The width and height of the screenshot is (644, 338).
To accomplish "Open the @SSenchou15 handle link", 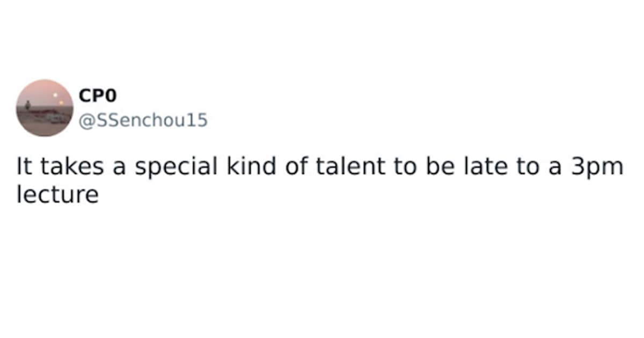I will click(143, 121).
